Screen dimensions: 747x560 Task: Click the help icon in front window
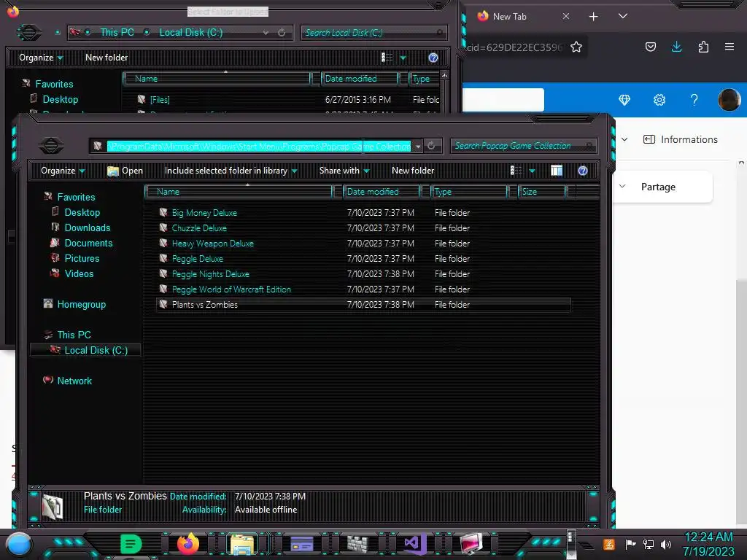pyautogui.click(x=583, y=171)
